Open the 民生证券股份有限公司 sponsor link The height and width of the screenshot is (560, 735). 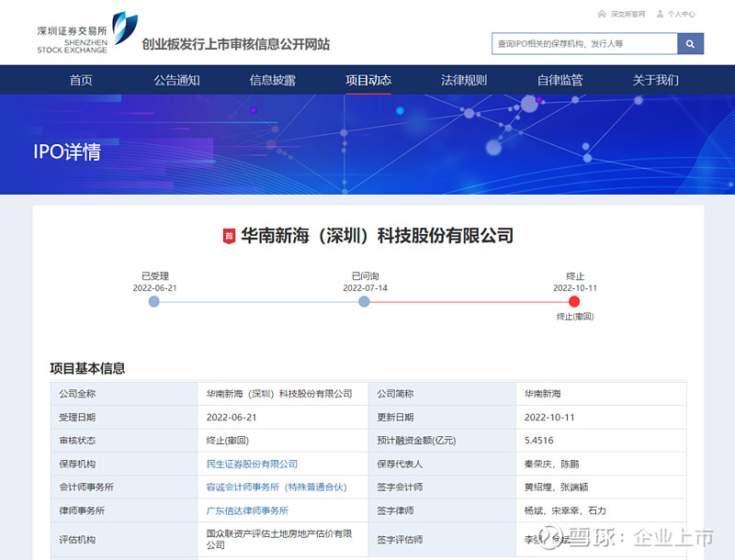point(254,464)
